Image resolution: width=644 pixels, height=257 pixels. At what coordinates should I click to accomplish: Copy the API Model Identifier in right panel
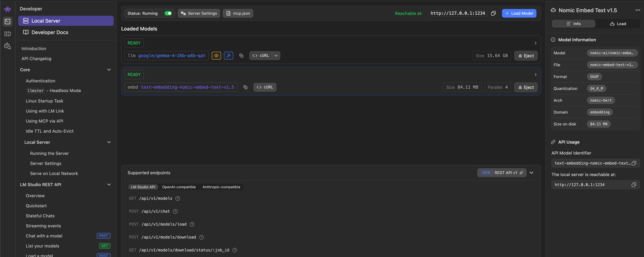point(634,163)
